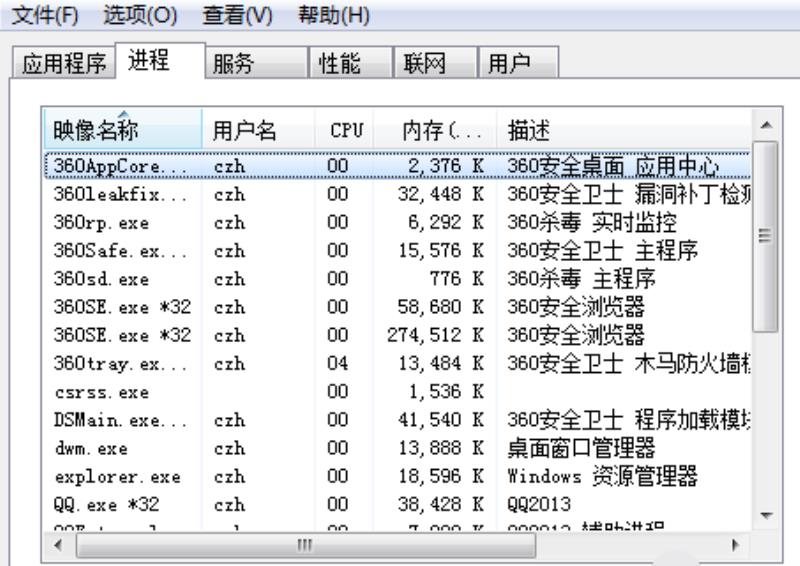This screenshot has height=566, width=800.
Task: Switch to the 服务 tab
Action: tap(257, 63)
